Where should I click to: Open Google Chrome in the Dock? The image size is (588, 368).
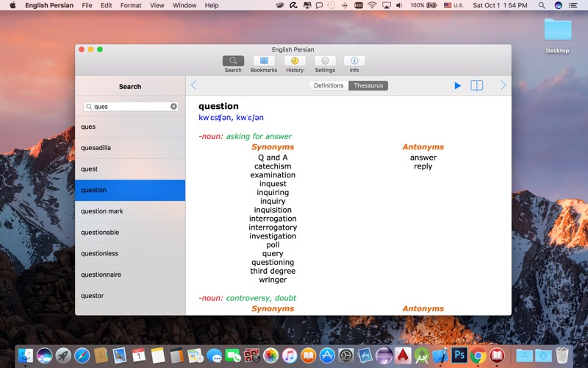478,355
